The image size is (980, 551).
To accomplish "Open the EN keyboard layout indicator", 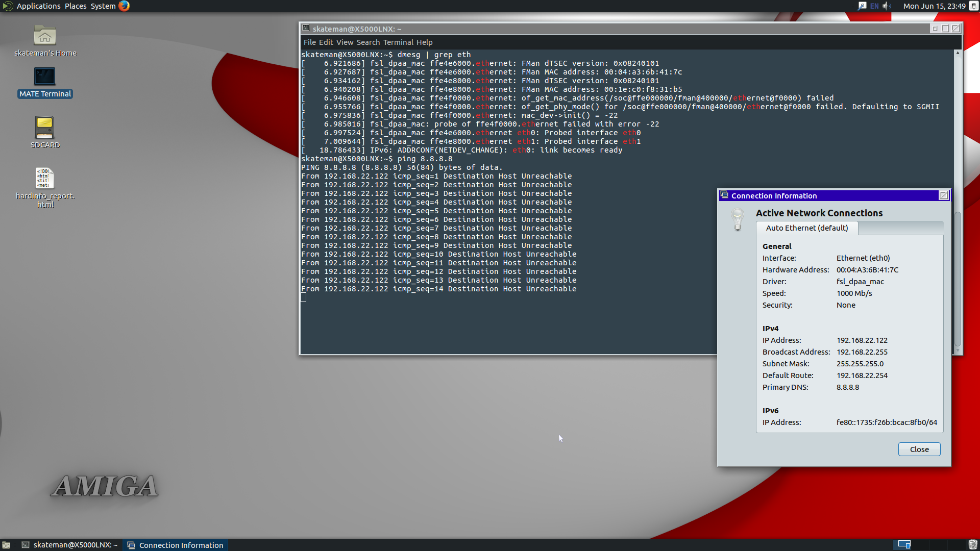I will [874, 6].
